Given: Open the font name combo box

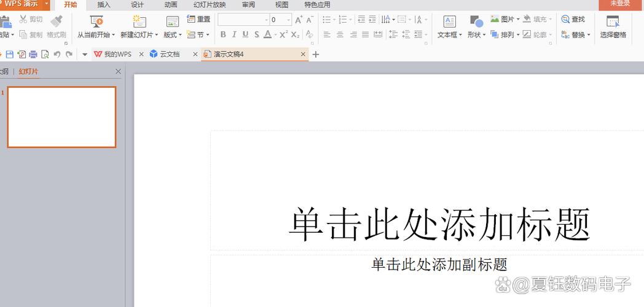Looking at the screenshot, I should [243, 19].
